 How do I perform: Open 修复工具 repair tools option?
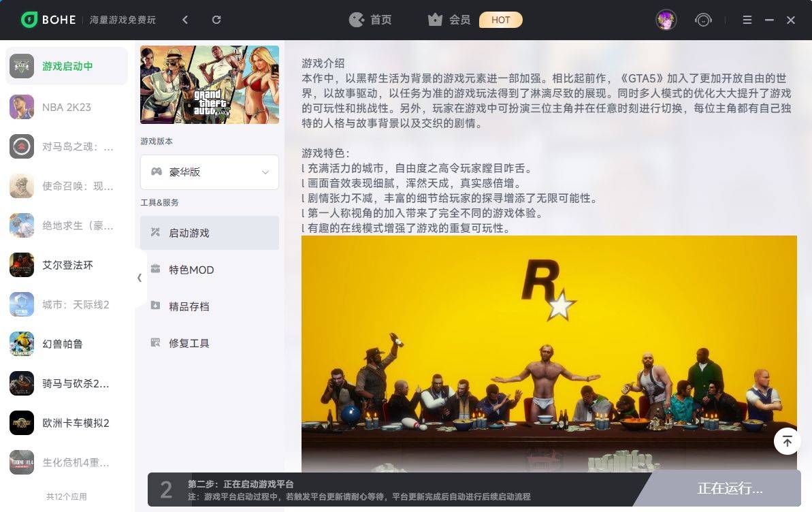pos(209,343)
